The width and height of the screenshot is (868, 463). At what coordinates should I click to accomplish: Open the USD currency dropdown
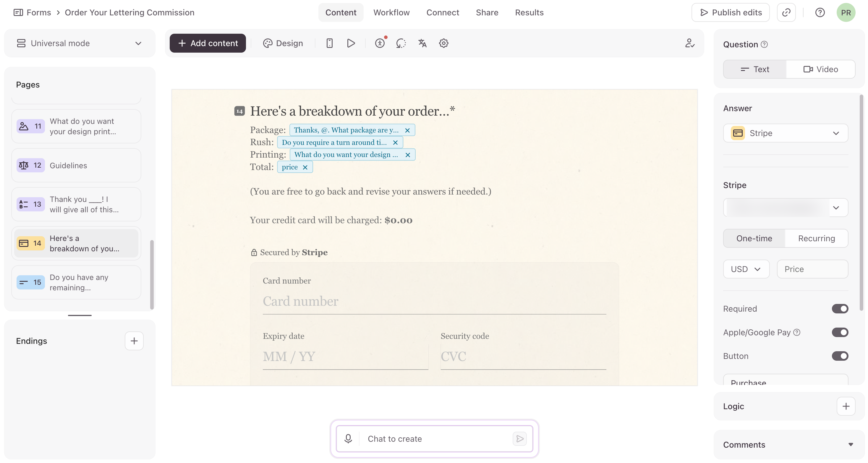point(746,269)
